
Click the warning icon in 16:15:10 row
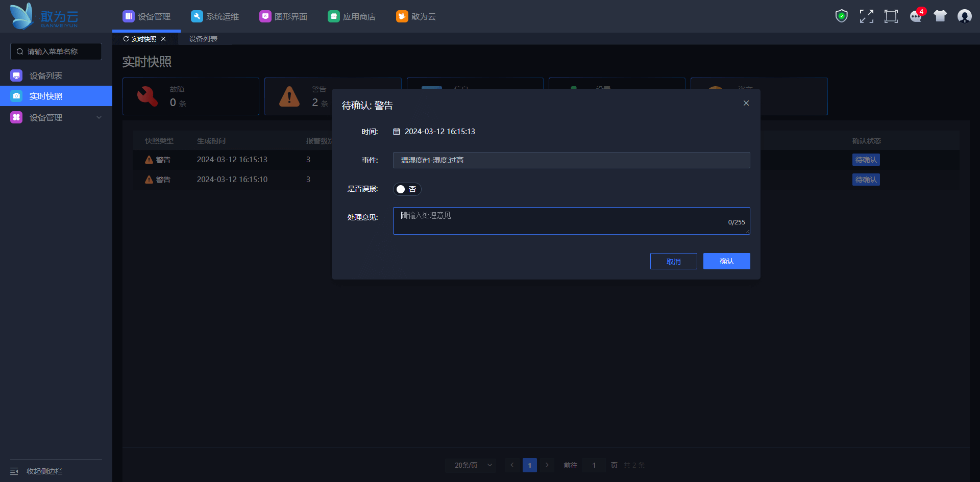click(x=149, y=180)
